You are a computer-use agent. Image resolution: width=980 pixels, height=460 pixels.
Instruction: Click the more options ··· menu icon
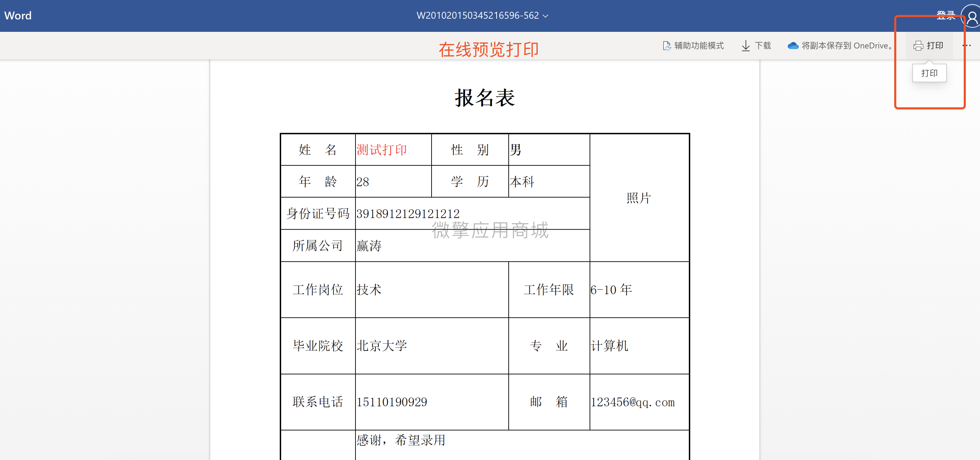[964, 46]
